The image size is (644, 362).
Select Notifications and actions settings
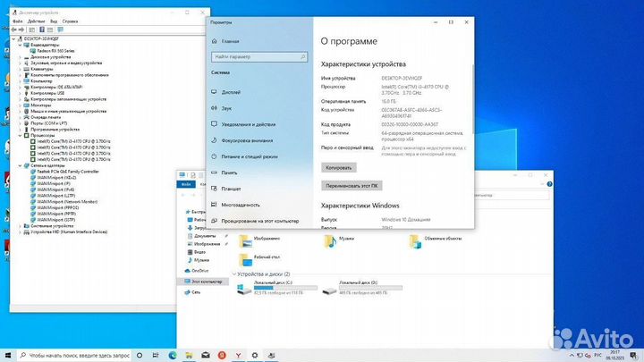pos(248,124)
